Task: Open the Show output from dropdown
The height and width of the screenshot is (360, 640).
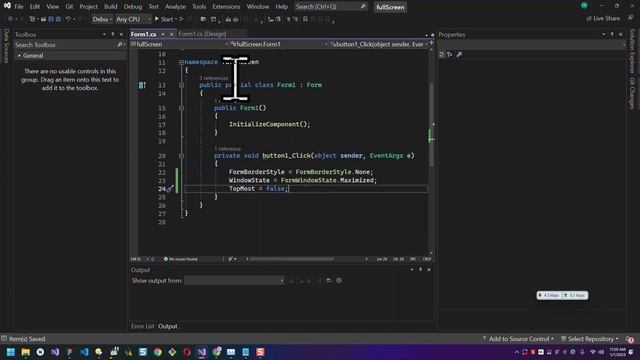Action: 234,280
